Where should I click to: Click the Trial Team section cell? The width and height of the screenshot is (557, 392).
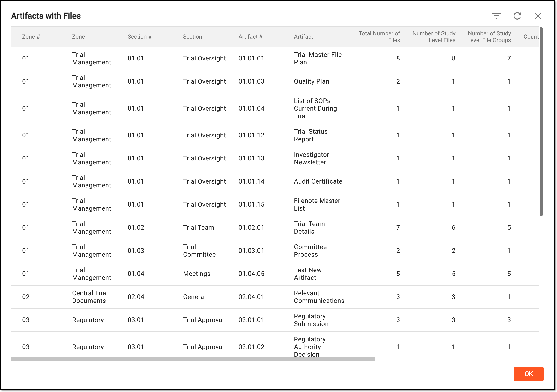click(x=198, y=227)
